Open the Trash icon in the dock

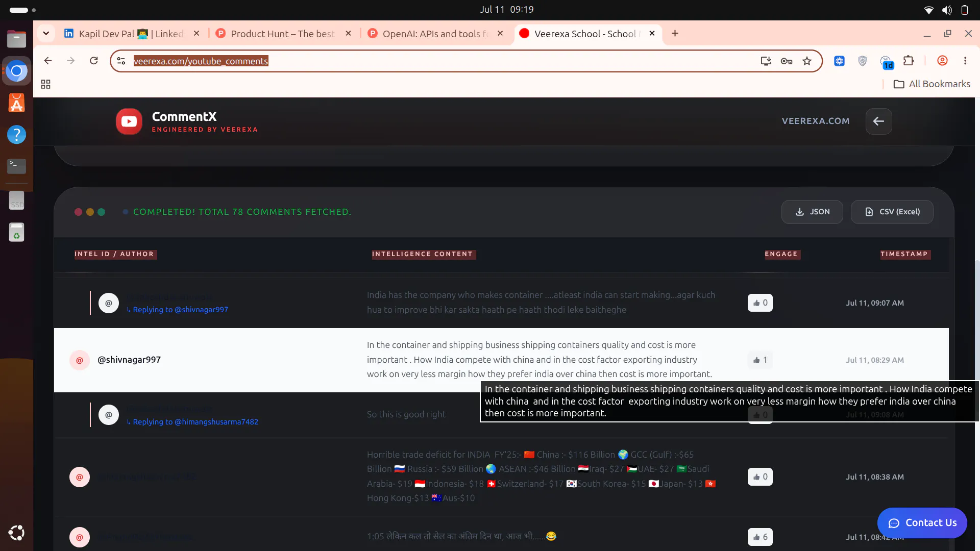click(17, 232)
